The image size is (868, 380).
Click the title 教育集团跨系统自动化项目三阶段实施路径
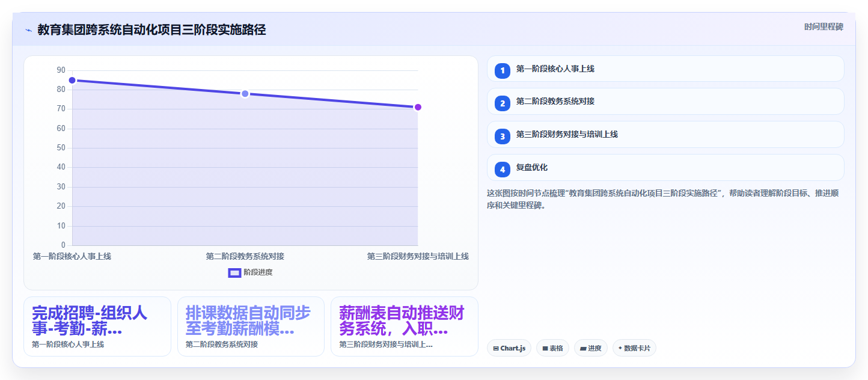(x=151, y=30)
